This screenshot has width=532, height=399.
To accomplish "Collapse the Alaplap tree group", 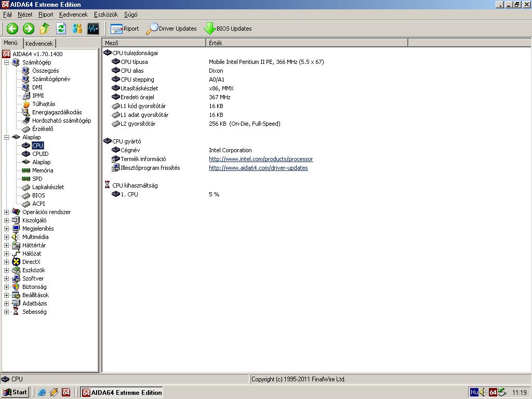I will coord(6,137).
